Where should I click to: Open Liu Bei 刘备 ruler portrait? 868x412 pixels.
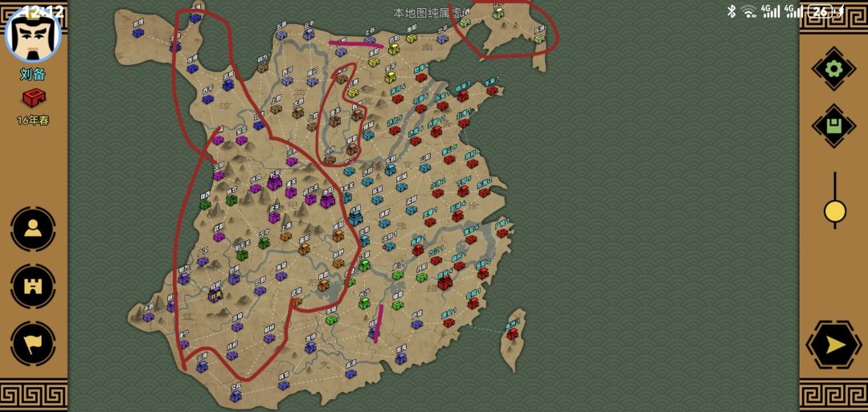[33, 33]
